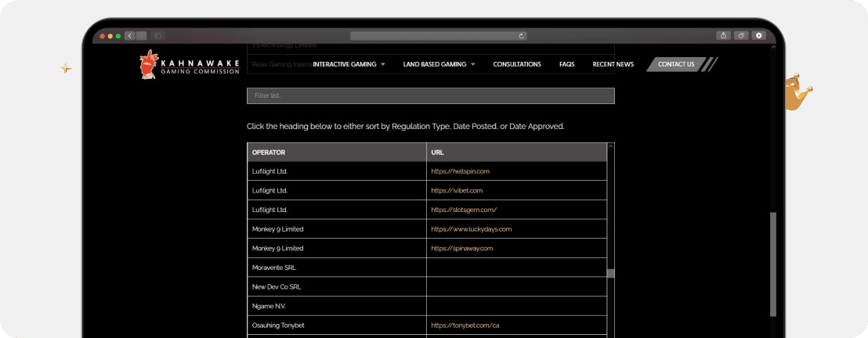The width and height of the screenshot is (868, 338).
Task: Click the Contact Us button
Action: pos(676,64)
